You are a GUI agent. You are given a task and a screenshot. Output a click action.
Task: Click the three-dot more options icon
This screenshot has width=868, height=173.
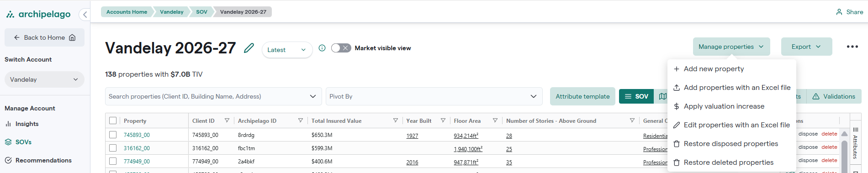(852, 47)
